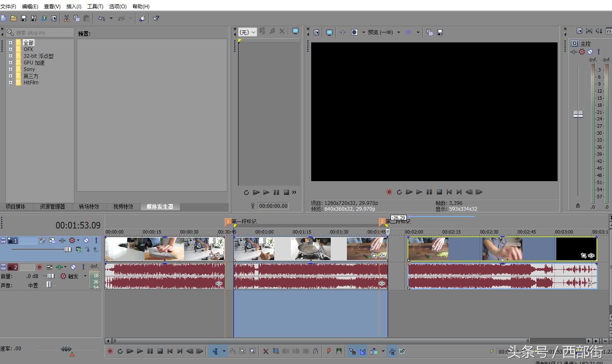Image resolution: width=612 pixels, height=364 pixels.
Task: Click the Delete X icon in timeline toolbar
Action: 266,352
